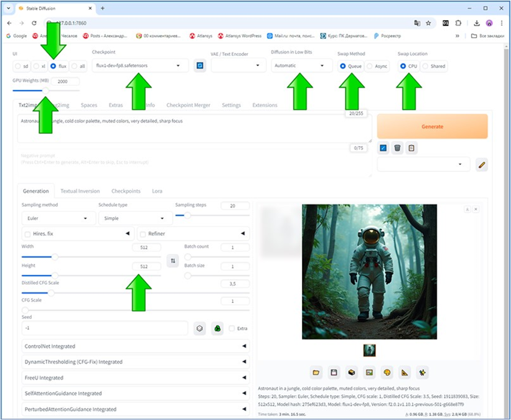Screen dimensions: 511x420
Task: Click the swap width and height icon
Action: point(173,260)
